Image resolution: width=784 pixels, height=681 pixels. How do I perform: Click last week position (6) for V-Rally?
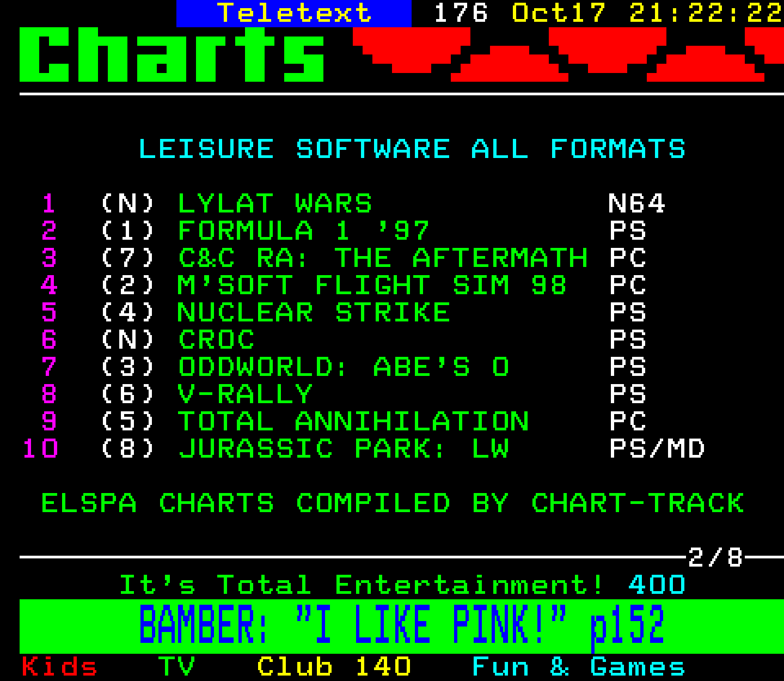pos(128,394)
